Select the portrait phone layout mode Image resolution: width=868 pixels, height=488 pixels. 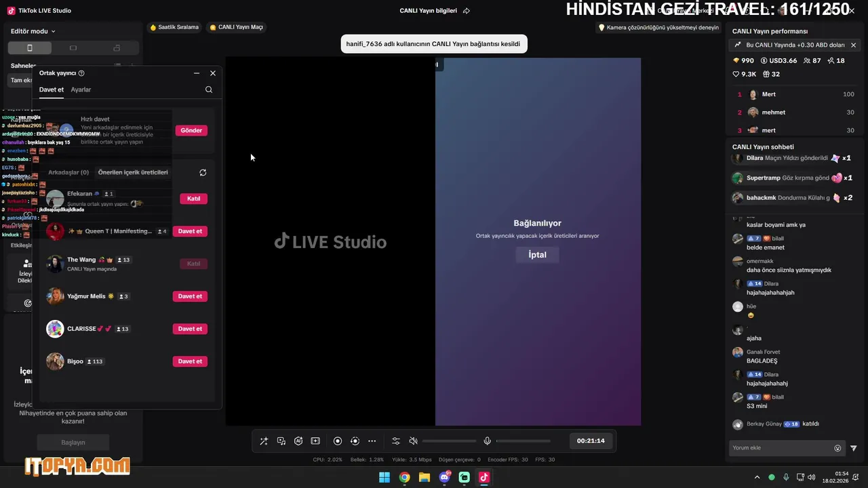click(x=30, y=48)
